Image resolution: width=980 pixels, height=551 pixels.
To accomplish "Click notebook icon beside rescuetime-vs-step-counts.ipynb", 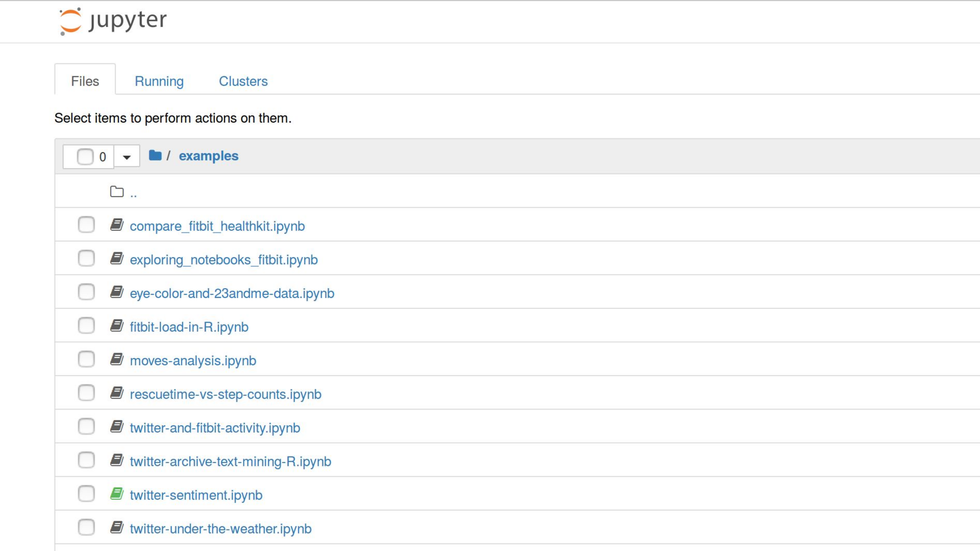I will (117, 393).
